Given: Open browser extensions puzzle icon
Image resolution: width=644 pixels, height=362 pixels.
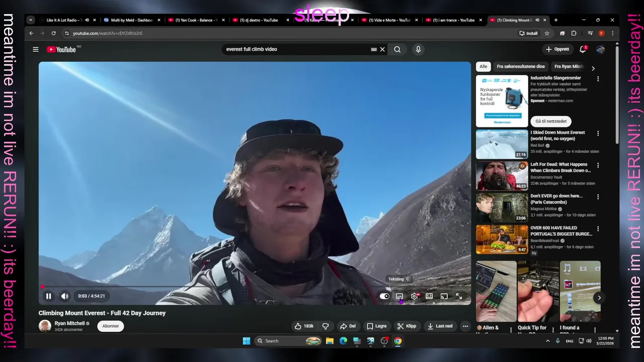Looking at the screenshot, I should tap(574, 33).
